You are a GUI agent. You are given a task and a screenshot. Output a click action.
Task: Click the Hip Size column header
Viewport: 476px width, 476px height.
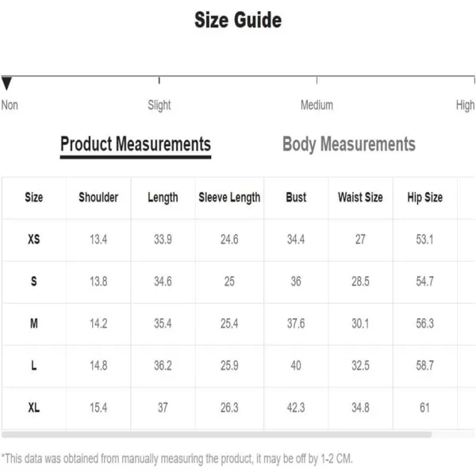424,198
